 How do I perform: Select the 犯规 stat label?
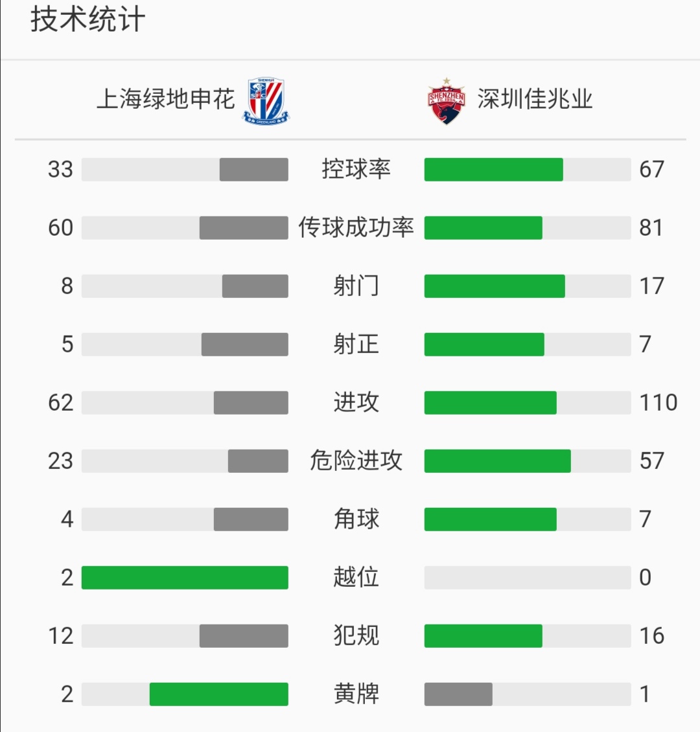pyautogui.click(x=356, y=635)
